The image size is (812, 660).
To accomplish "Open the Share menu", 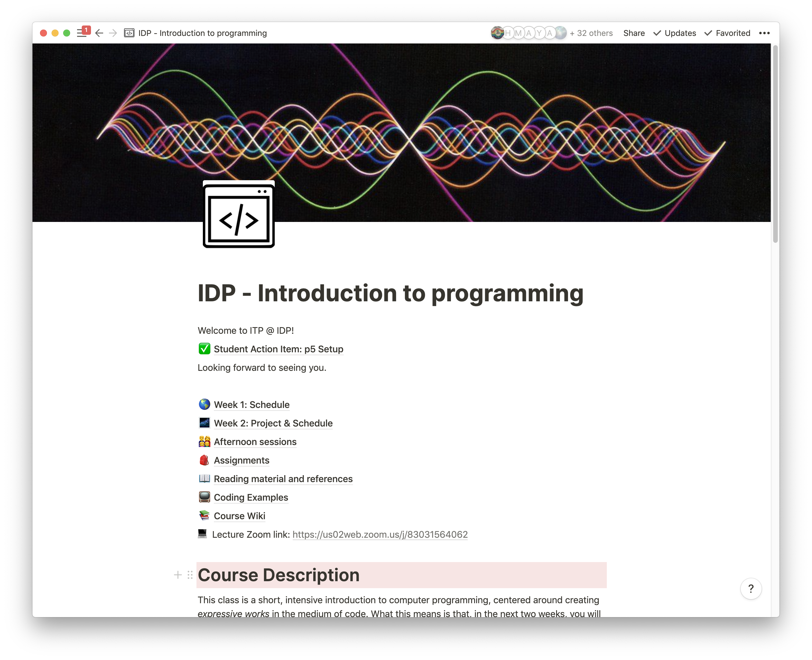I will click(633, 33).
